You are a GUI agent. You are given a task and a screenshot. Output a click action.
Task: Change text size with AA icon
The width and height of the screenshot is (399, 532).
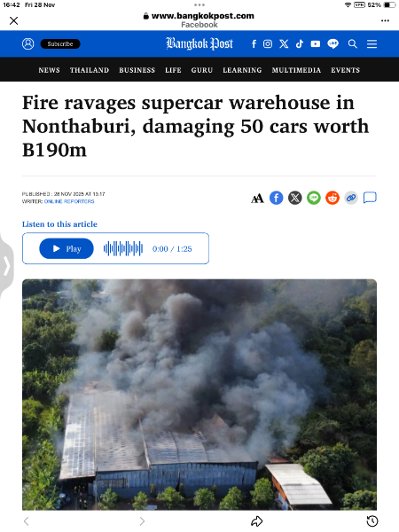click(257, 198)
